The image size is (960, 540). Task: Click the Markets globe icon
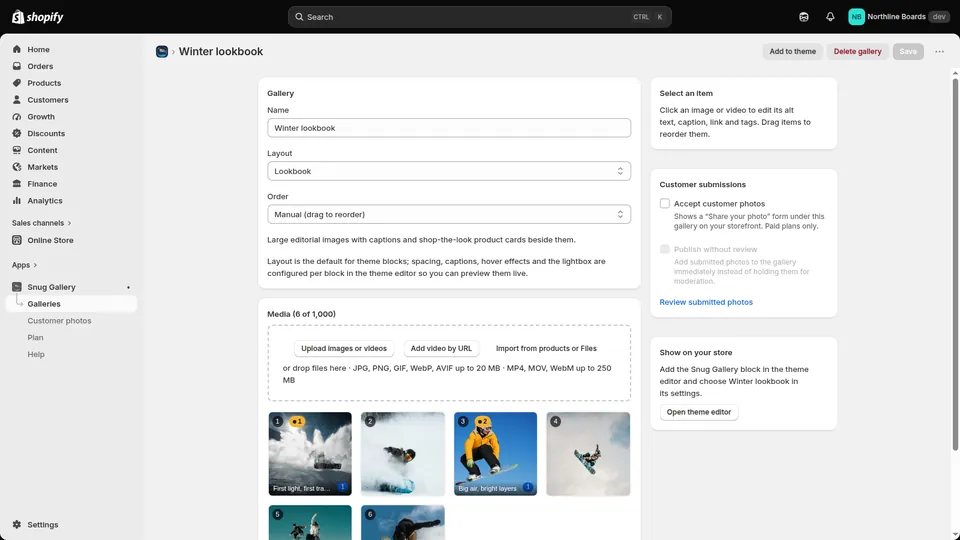[17, 167]
